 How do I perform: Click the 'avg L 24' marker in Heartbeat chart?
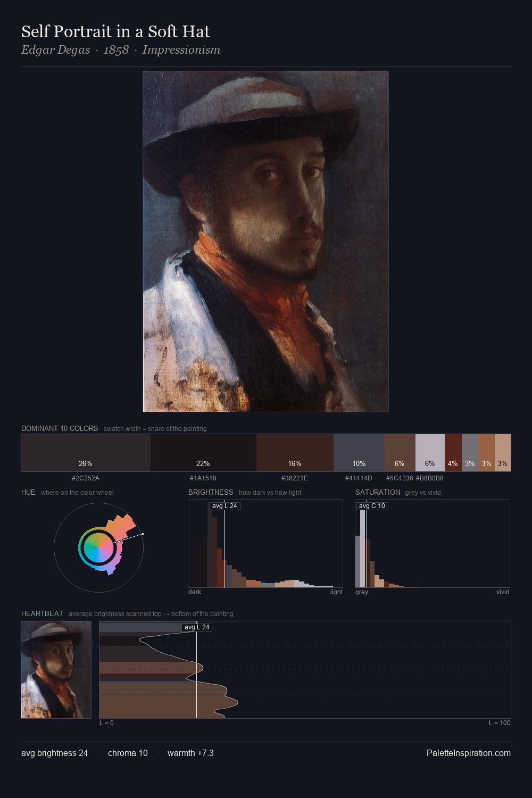click(x=197, y=627)
